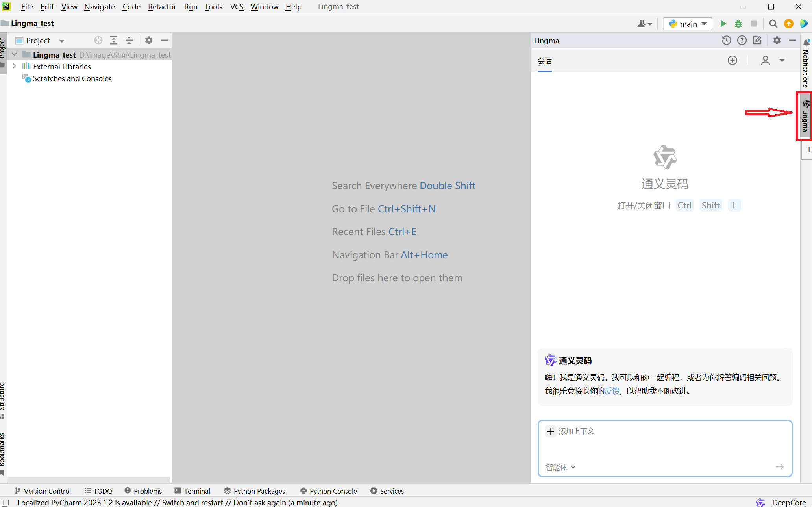
Task: Open the Terminal tool window
Action: click(192, 491)
